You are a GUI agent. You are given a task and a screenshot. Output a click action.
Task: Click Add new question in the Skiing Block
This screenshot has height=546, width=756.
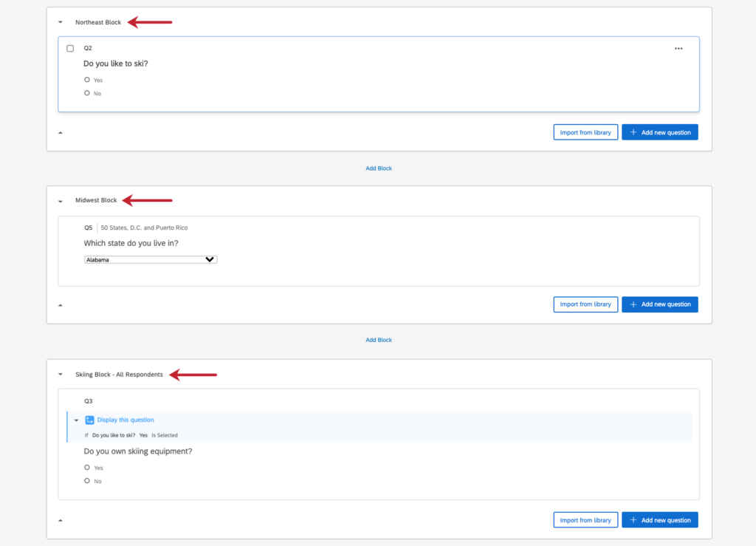[660, 519]
